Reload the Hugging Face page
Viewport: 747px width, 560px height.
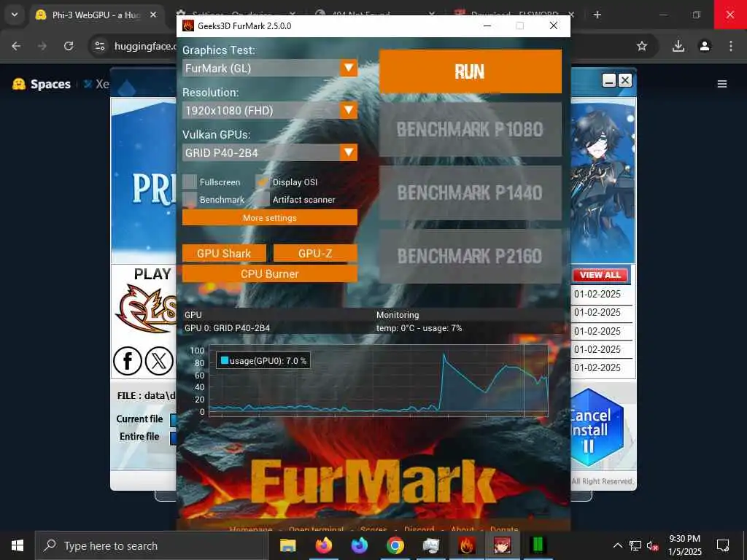69,46
